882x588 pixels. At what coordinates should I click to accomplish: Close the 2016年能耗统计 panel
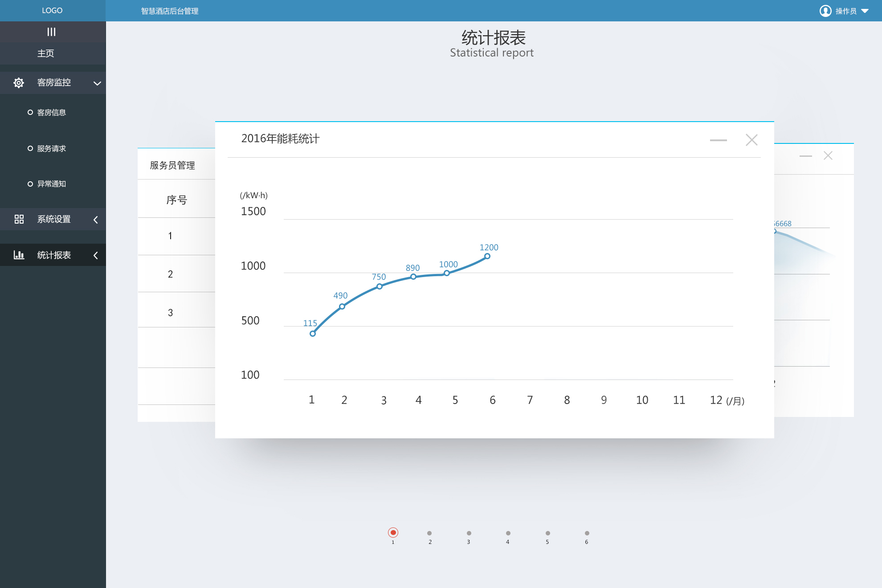click(x=751, y=140)
